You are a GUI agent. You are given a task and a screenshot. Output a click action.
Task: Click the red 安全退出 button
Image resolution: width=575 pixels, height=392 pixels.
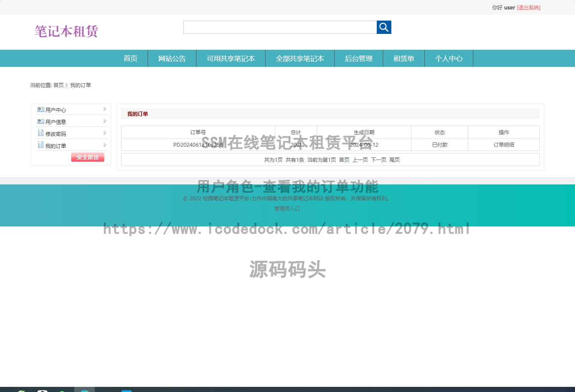pos(88,157)
